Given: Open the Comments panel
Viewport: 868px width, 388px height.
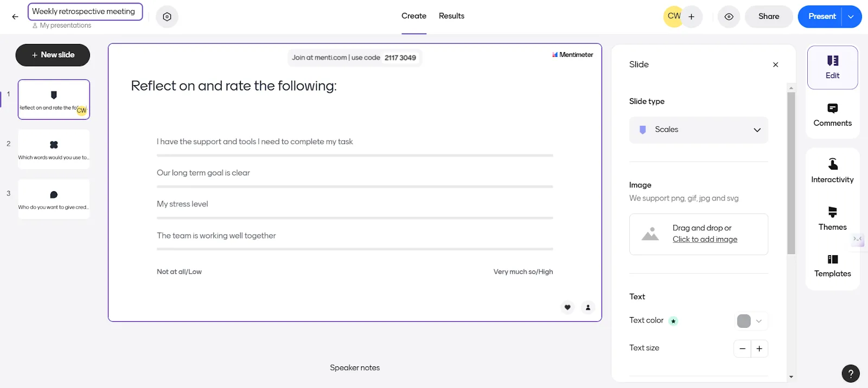Looking at the screenshot, I should click(x=832, y=115).
